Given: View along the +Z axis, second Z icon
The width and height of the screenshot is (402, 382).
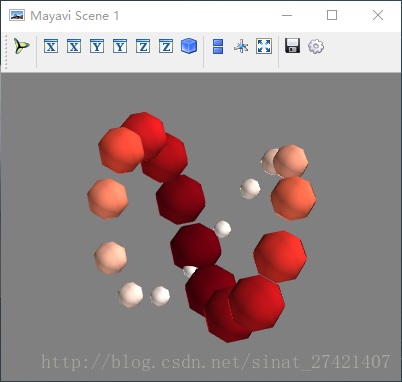Looking at the screenshot, I should 166,46.
